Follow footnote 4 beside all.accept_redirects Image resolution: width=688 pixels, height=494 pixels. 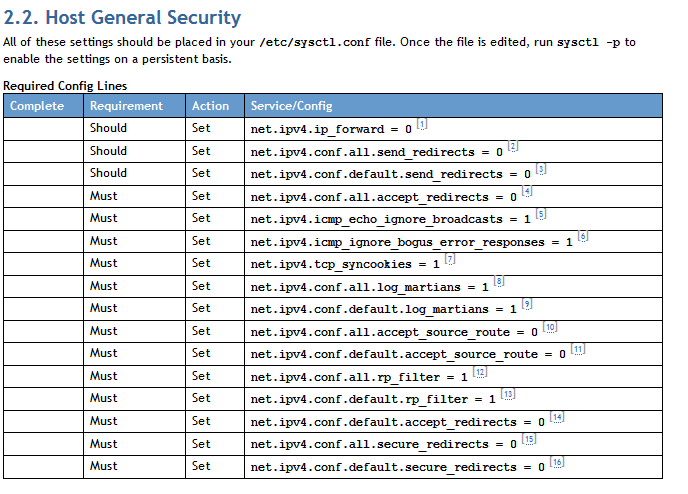click(x=527, y=192)
